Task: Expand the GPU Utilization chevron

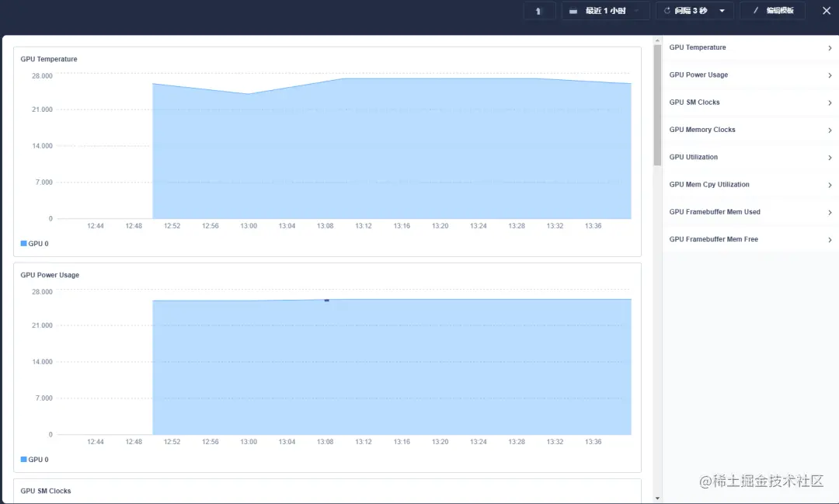Action: tap(830, 158)
